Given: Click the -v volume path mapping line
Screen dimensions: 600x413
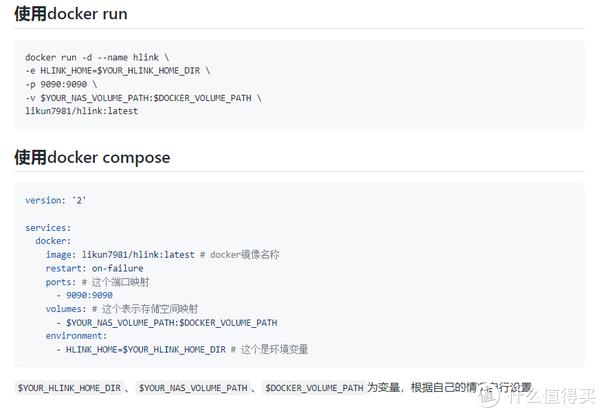Looking at the screenshot, I should pos(143,98).
